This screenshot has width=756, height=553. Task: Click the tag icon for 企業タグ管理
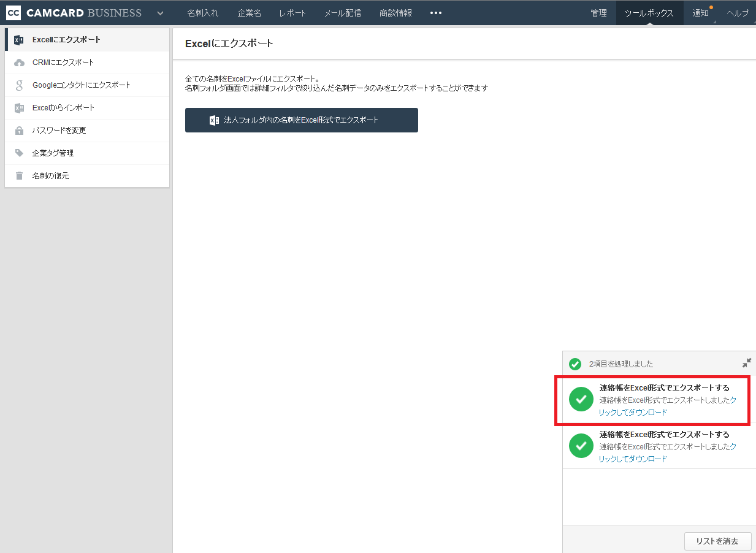19,153
